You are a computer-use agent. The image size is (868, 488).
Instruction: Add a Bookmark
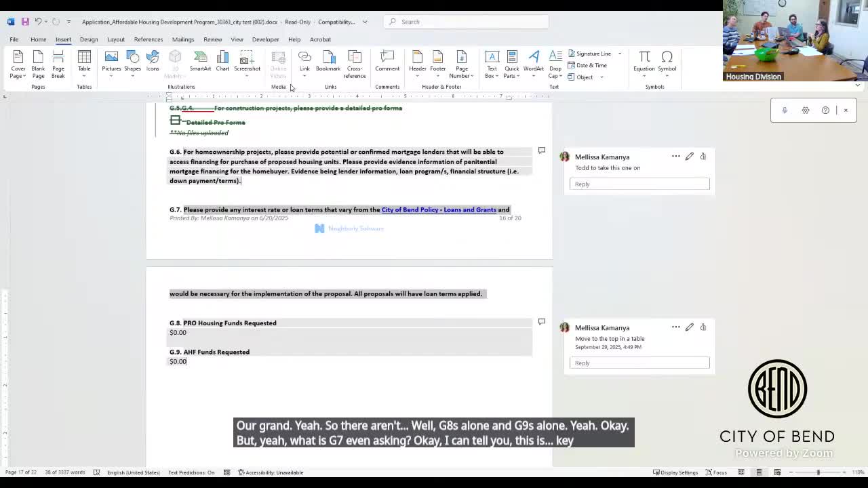328,61
